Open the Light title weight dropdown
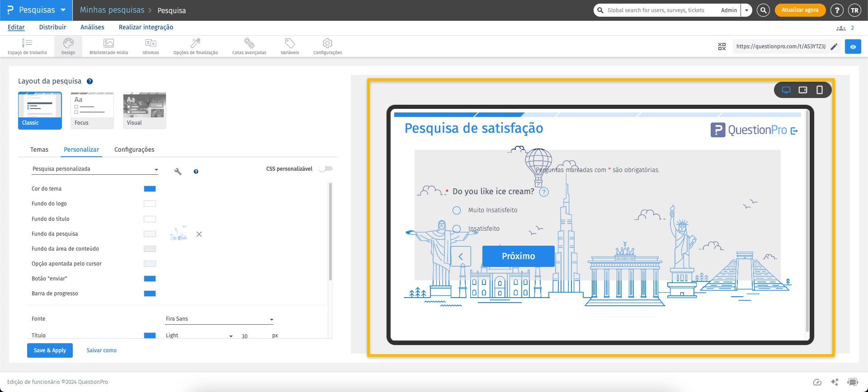This screenshot has width=868, height=392. point(199,336)
